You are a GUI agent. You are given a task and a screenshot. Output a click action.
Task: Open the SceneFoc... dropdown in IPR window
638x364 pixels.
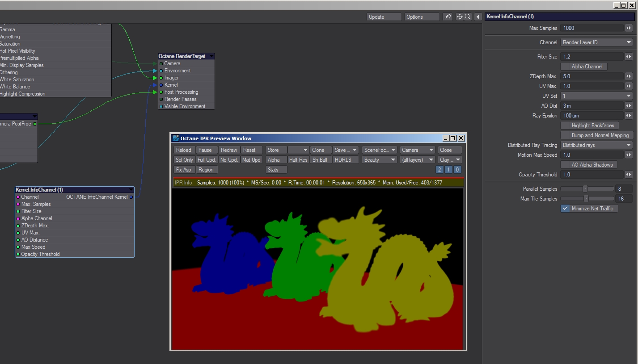point(380,150)
